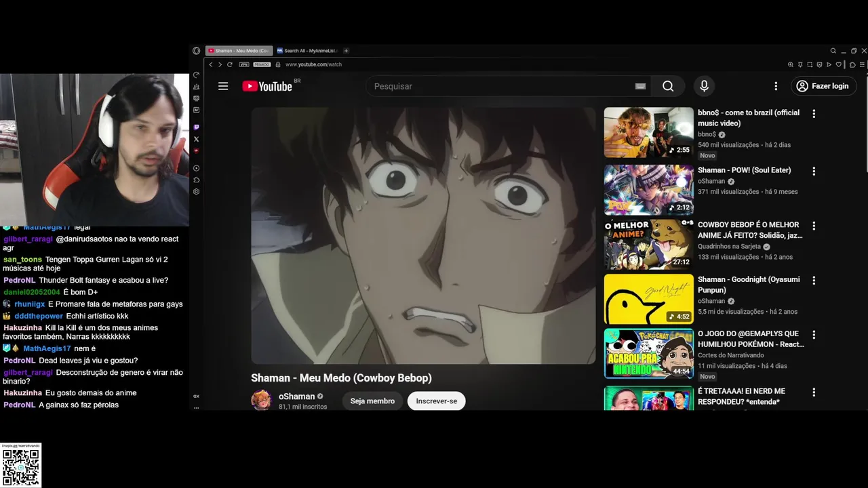Go back in browser history
This screenshot has height=488, width=868.
(x=211, y=64)
